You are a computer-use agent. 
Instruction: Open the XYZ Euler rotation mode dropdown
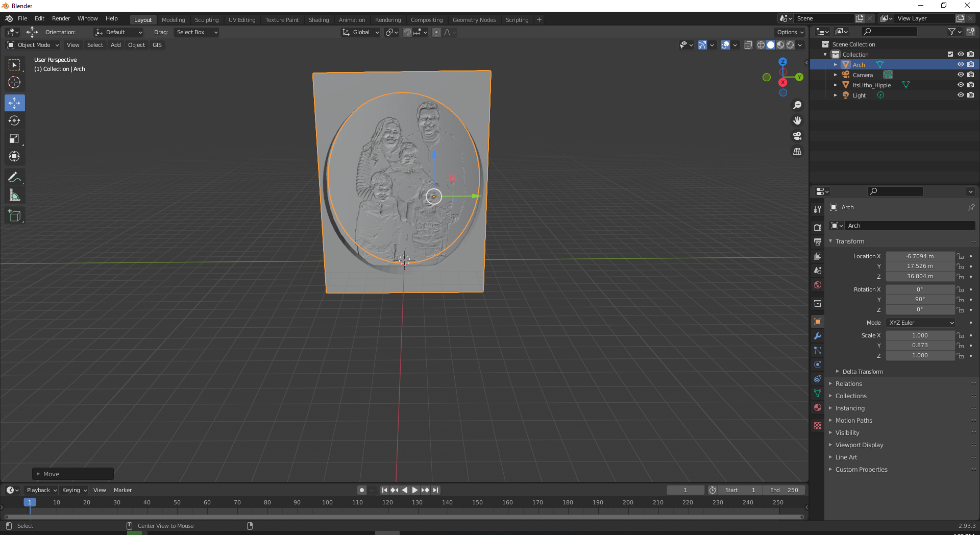[x=921, y=323]
